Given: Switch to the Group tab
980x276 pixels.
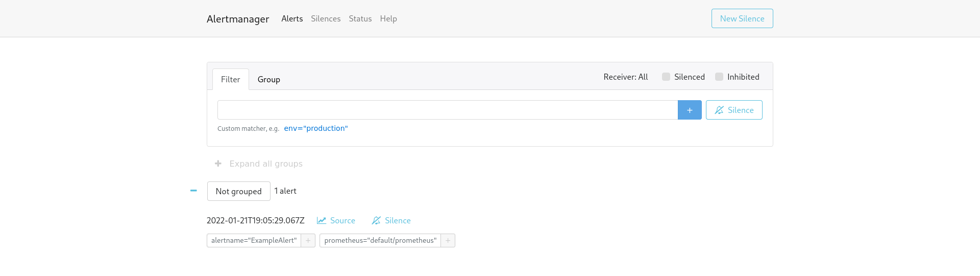Looking at the screenshot, I should pos(268,79).
